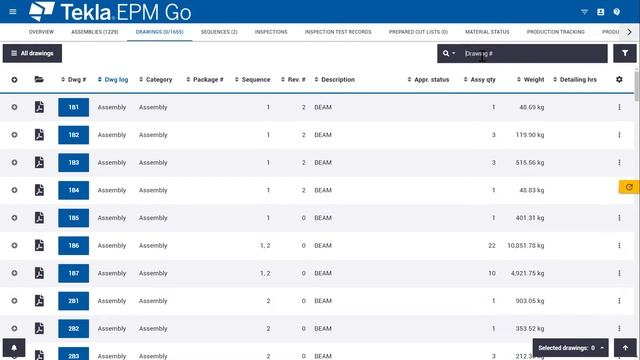640x360 pixels.
Task: Open the All drawings list selector
Action: tap(32, 53)
